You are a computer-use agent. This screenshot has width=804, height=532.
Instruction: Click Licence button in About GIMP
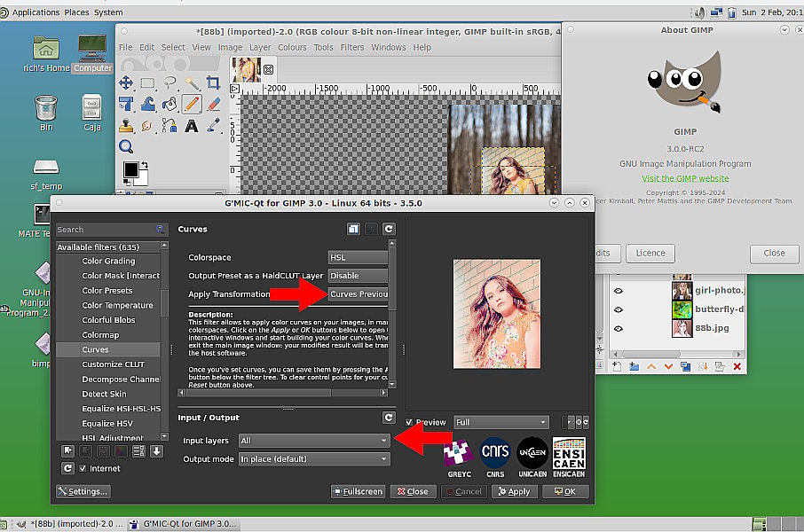tap(650, 254)
